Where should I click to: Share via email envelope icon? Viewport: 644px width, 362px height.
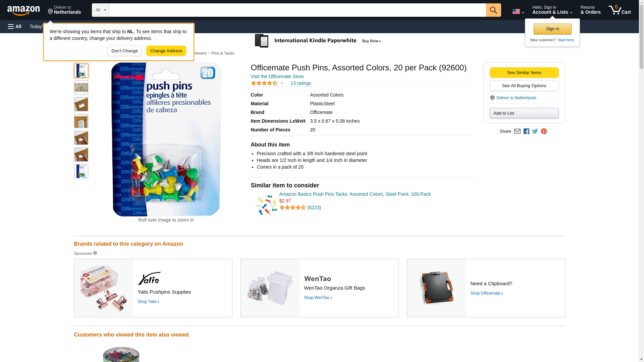click(517, 131)
